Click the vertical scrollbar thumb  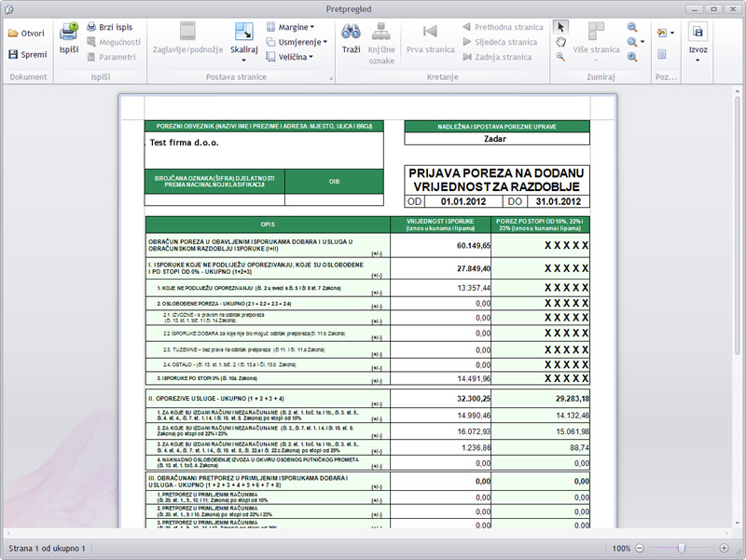[x=738, y=225]
